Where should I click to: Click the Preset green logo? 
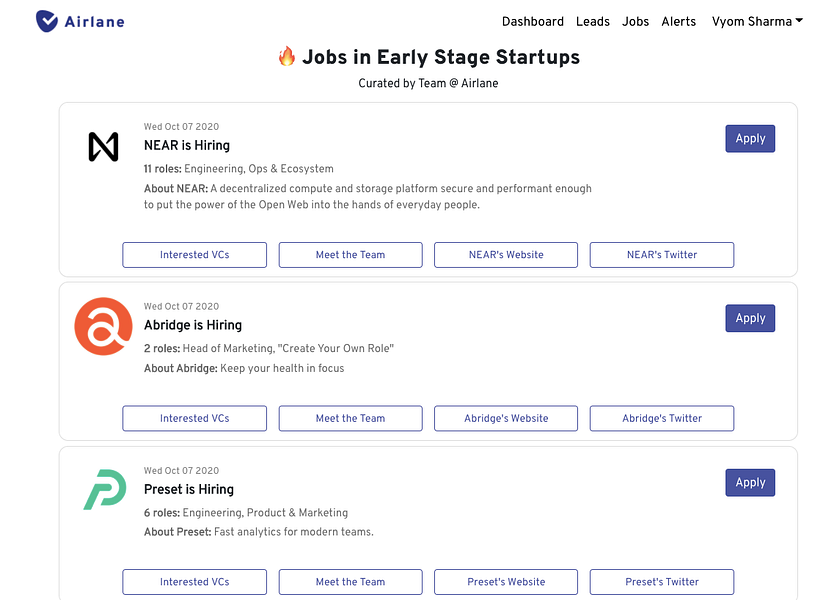tap(103, 489)
